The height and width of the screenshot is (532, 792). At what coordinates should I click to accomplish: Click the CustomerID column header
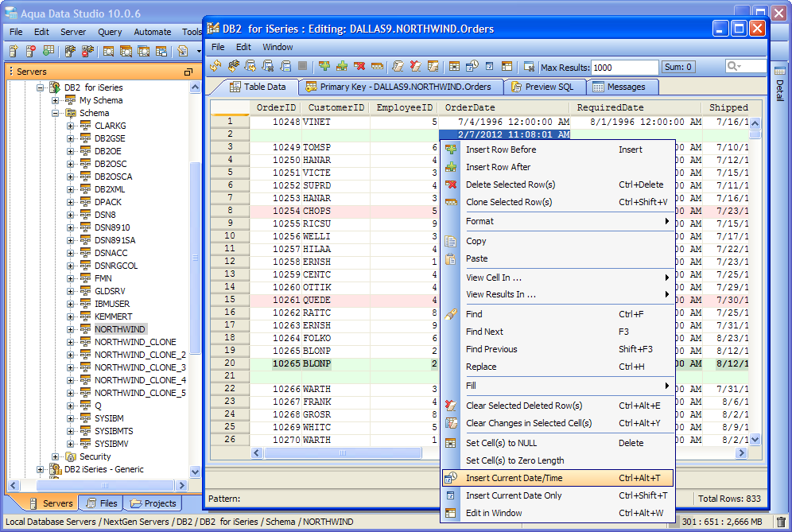point(336,107)
